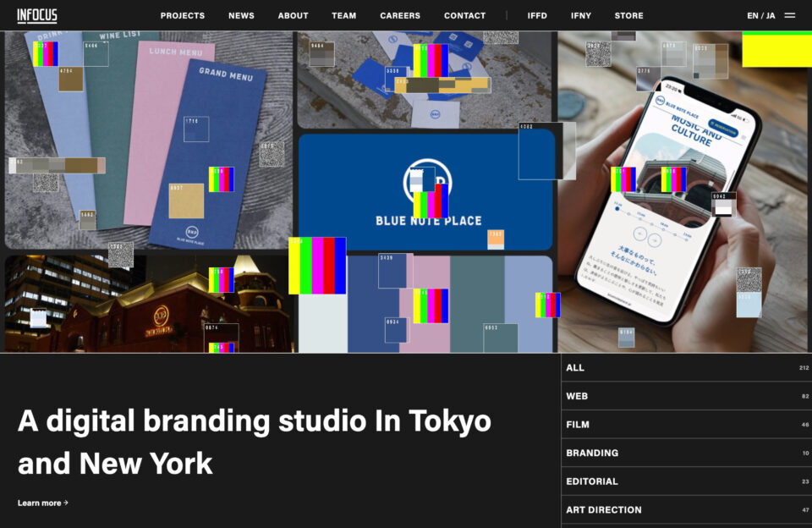812x528 pixels.
Task: Click the color swatch labeled 6042
Action: tap(724, 203)
